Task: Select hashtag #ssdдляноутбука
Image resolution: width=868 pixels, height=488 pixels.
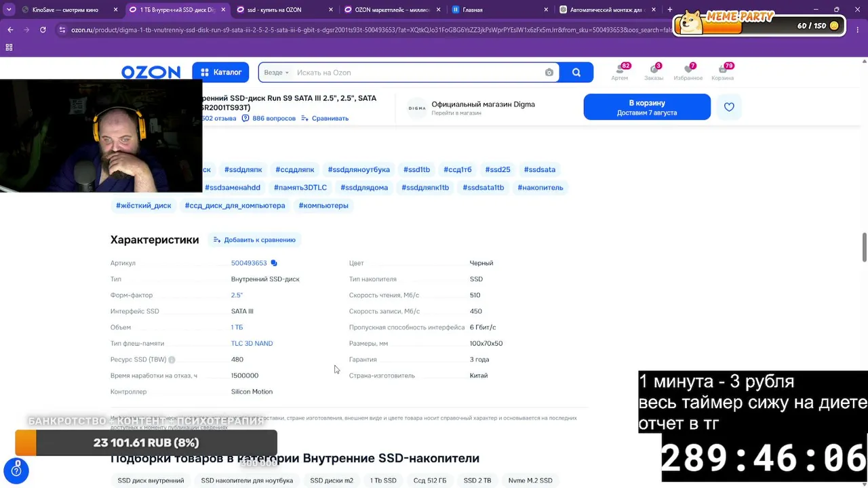Action: pyautogui.click(x=359, y=169)
